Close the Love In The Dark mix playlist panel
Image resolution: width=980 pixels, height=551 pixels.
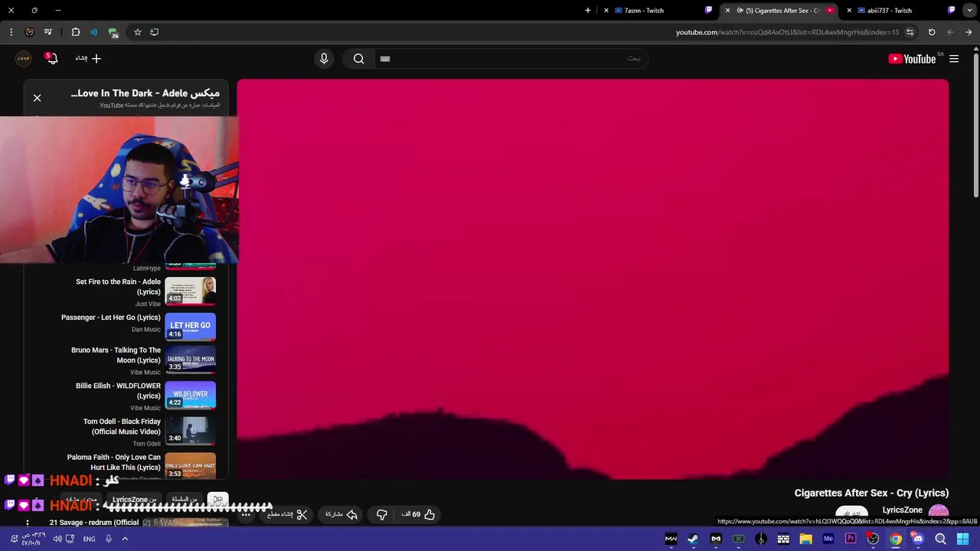37,97
